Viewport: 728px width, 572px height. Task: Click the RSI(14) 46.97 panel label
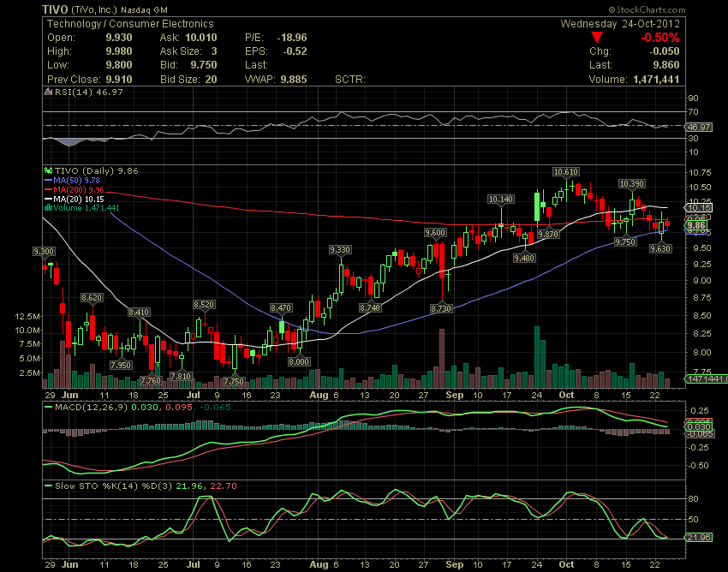tap(89, 92)
